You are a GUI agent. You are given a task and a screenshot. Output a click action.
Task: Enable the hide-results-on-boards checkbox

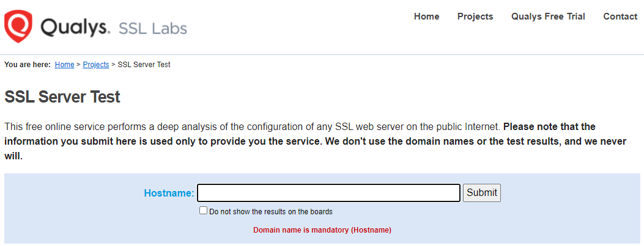click(204, 211)
